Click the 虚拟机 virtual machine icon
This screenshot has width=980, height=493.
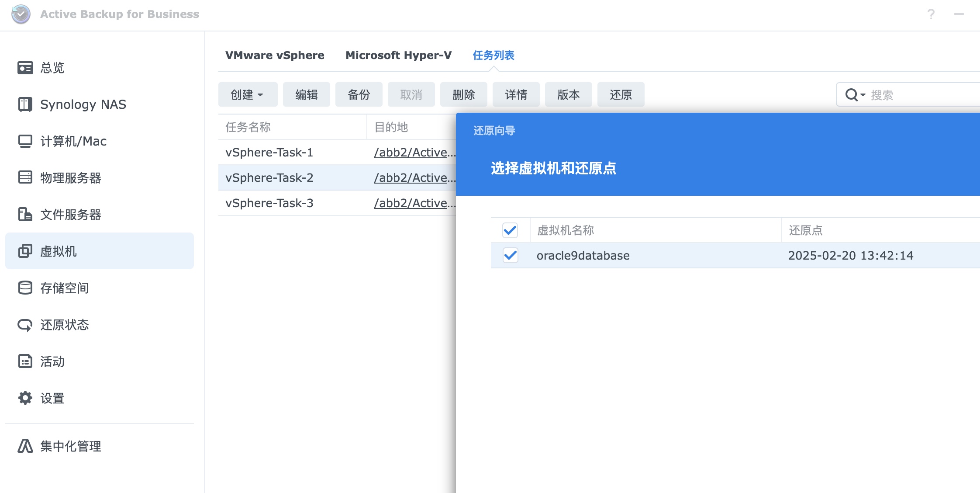pos(25,251)
